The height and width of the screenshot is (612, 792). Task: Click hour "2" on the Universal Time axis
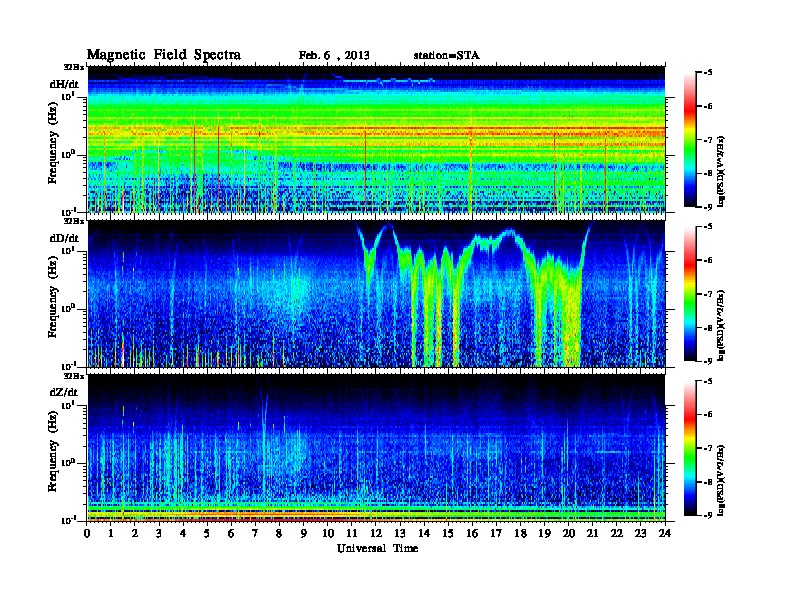pos(135,533)
